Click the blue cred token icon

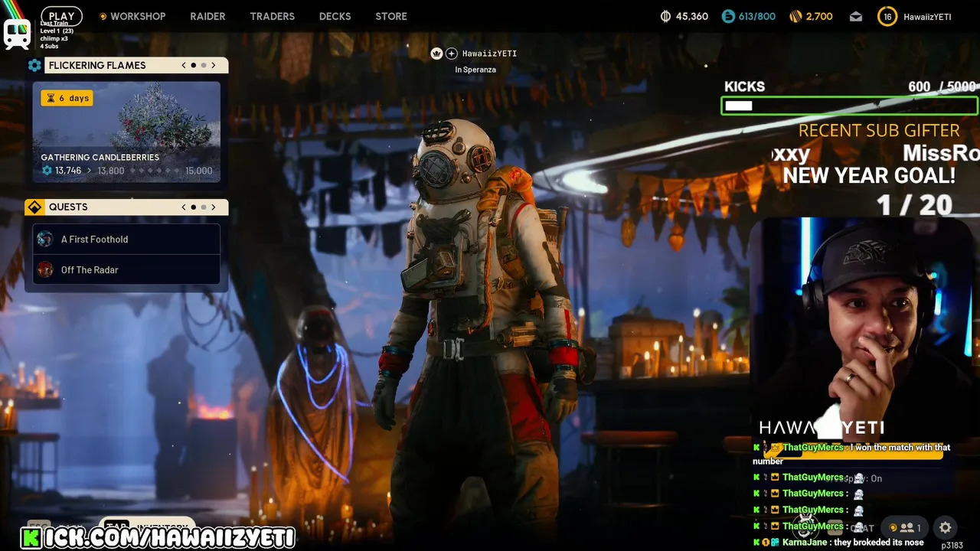coord(728,16)
